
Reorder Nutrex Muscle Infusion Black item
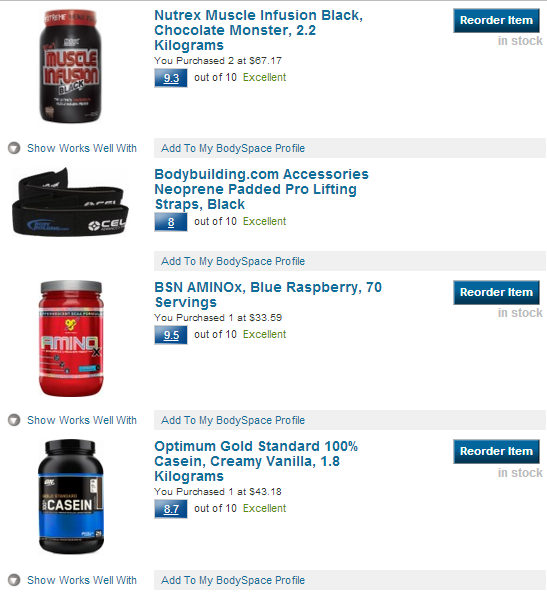[x=496, y=20]
